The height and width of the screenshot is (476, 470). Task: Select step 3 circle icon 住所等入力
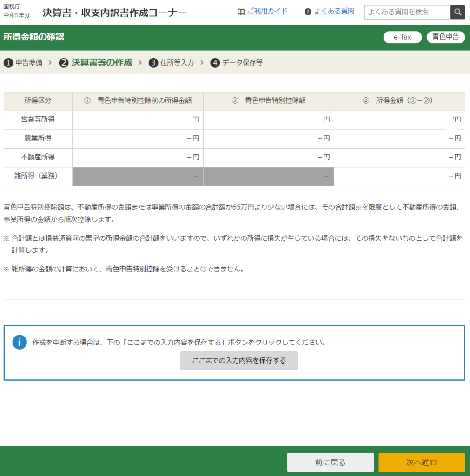[x=153, y=63]
